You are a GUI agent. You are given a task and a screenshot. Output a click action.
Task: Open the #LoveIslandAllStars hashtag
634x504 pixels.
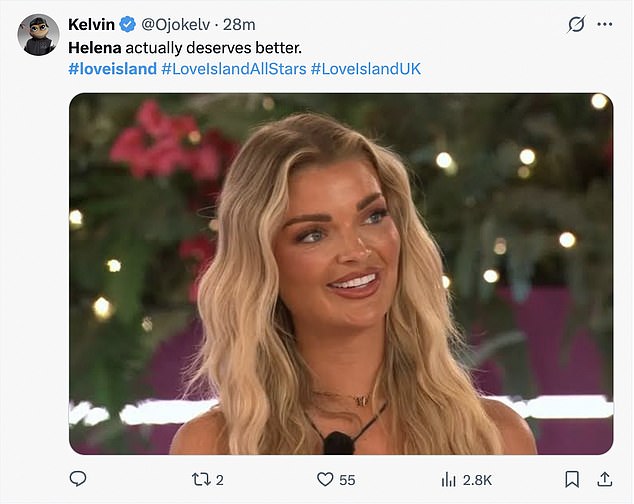tap(233, 69)
